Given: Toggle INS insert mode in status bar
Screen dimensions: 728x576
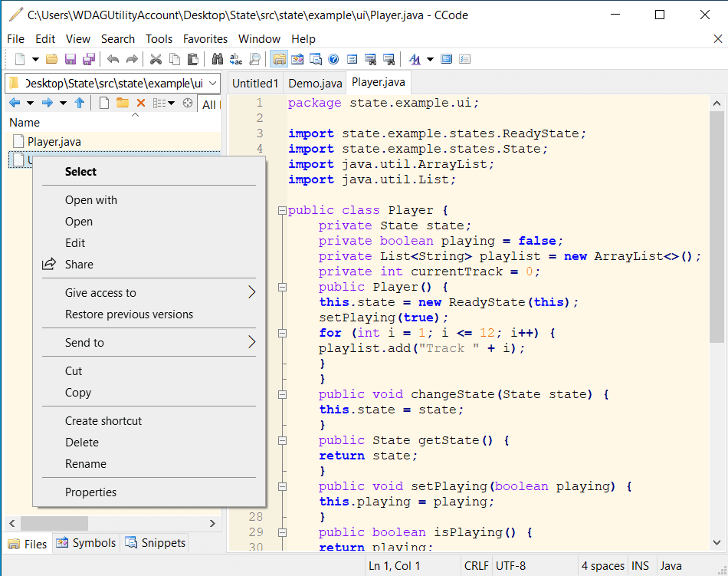Looking at the screenshot, I should [640, 566].
